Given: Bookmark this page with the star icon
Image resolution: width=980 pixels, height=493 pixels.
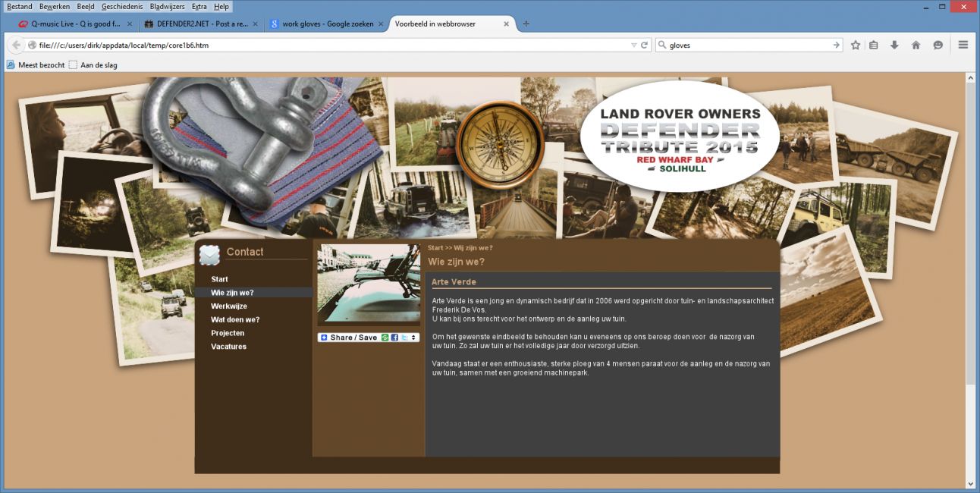Looking at the screenshot, I should tap(856, 46).
